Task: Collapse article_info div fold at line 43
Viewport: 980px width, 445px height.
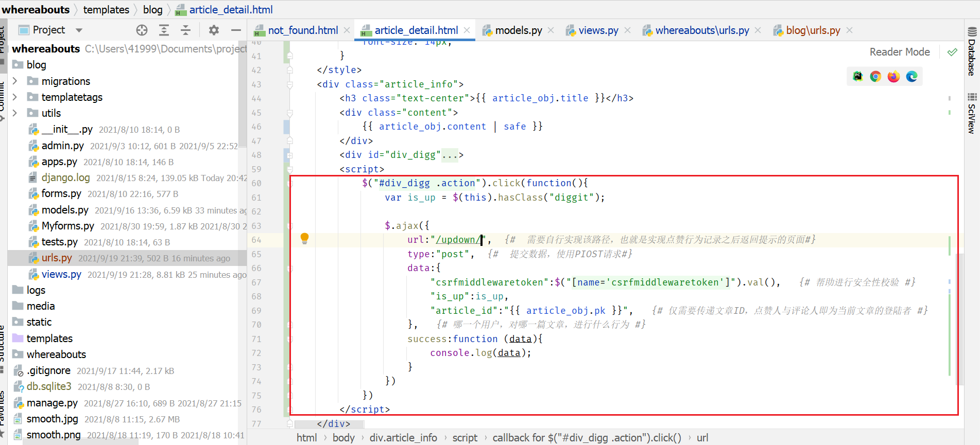Action: click(x=289, y=84)
